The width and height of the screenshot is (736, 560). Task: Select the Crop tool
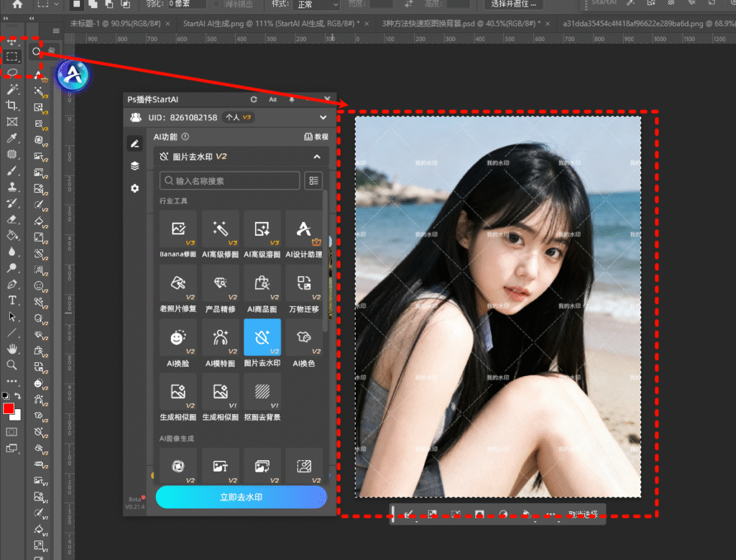pyautogui.click(x=12, y=106)
